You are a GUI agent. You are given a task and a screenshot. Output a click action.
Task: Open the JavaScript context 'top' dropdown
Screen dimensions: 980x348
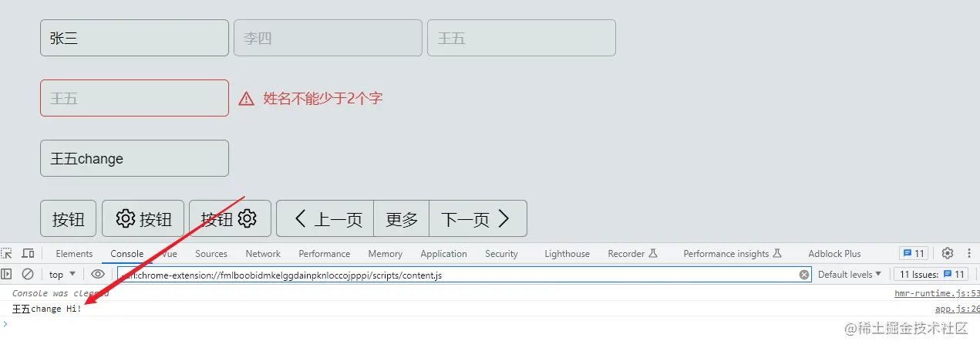pos(62,274)
